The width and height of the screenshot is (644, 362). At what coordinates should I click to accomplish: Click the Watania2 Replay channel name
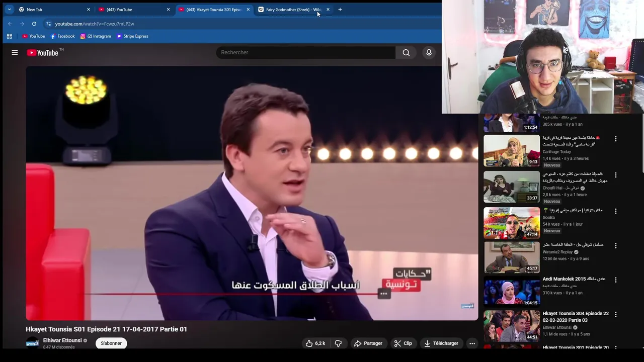557,252
